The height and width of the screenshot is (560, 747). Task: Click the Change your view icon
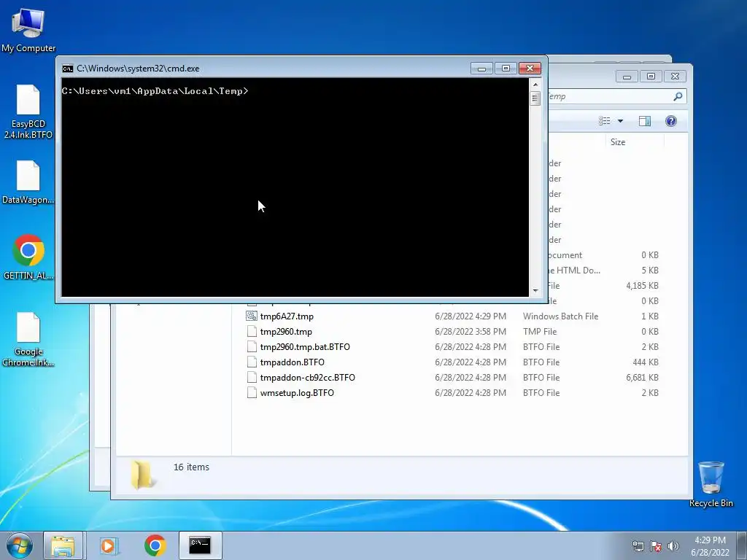coord(605,121)
